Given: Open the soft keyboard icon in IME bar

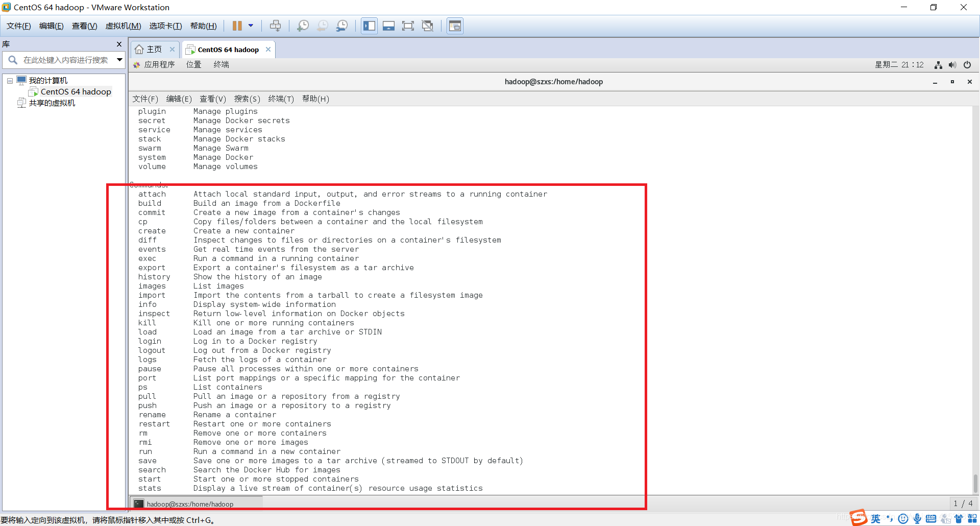Looking at the screenshot, I should [x=931, y=519].
